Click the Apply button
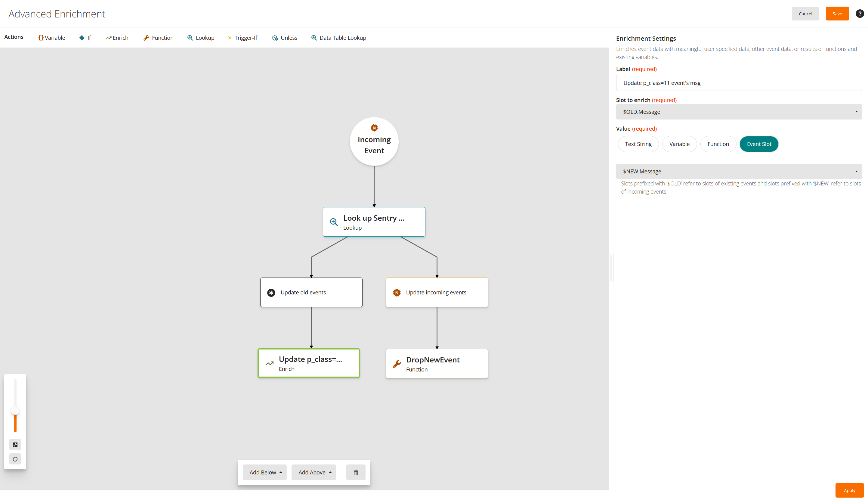 (849, 490)
